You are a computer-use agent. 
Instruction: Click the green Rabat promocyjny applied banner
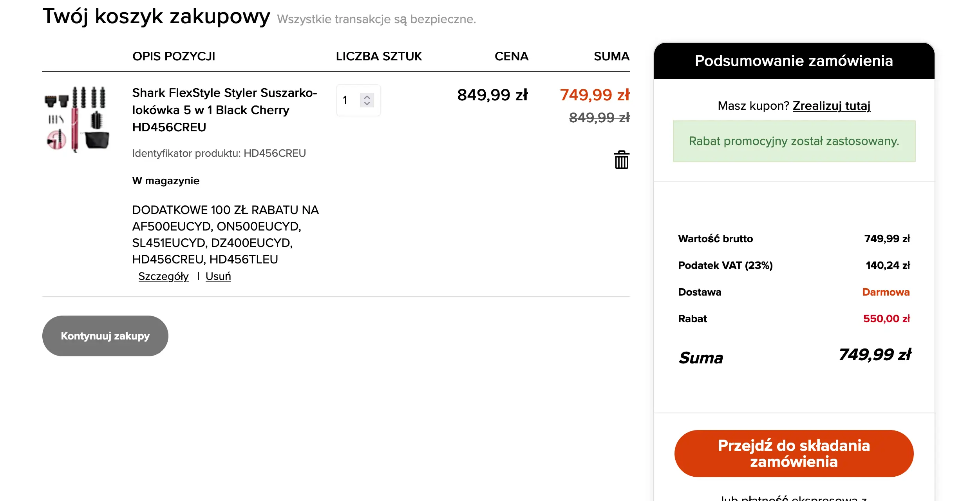[x=794, y=141]
